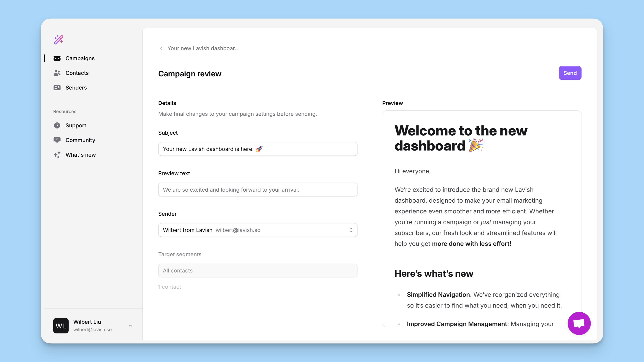Click the Send button to dispatch campaign
Screen dimensions: 644x362
tap(570, 73)
